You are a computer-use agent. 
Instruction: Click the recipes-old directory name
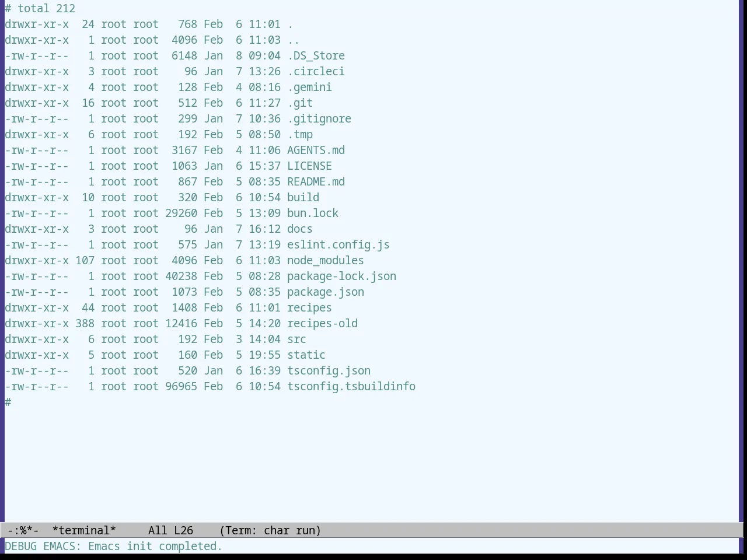[x=322, y=324]
